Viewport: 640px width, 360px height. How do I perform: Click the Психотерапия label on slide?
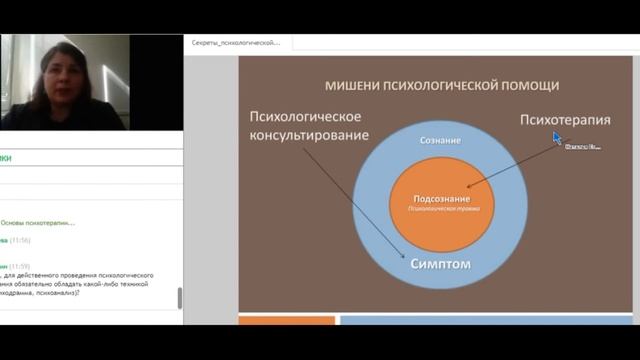[x=565, y=120]
